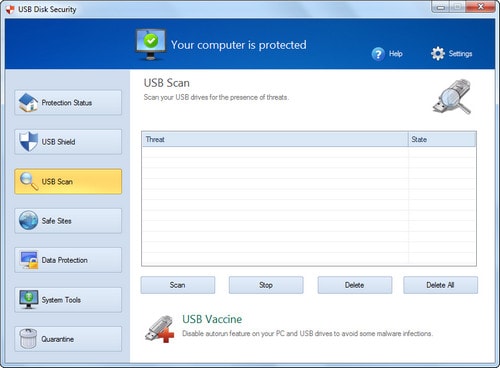Click the monitor icon beside System Tools
Image resolution: width=500 pixels, height=368 pixels.
29,299
